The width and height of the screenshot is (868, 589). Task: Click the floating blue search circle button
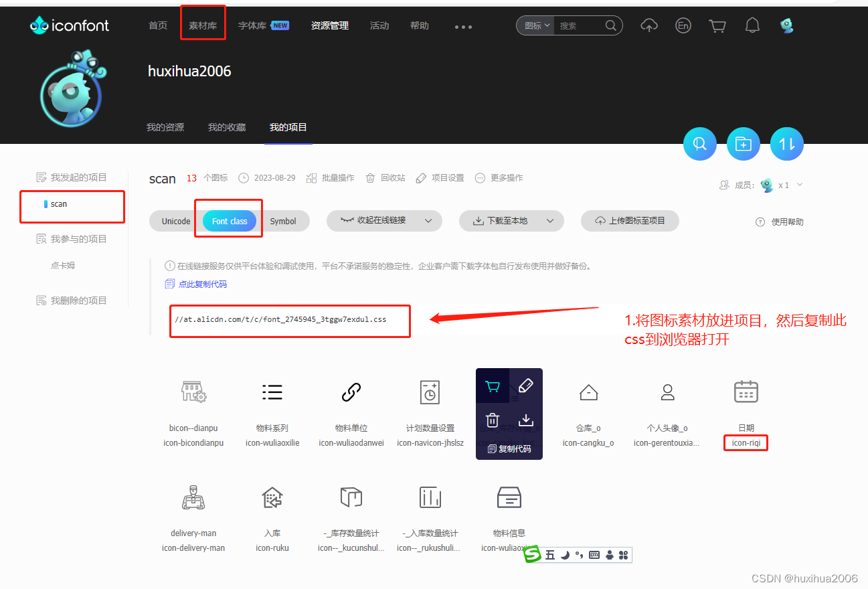[x=699, y=143]
